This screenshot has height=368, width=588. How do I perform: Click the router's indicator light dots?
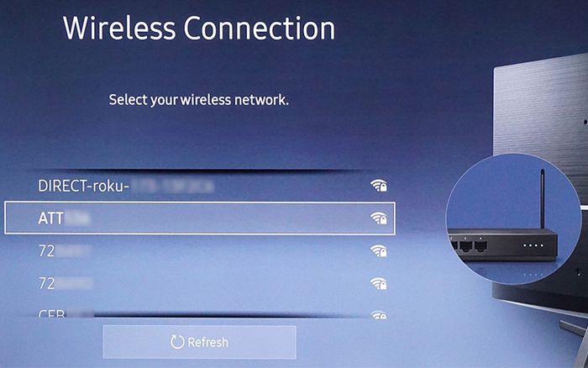[533, 245]
